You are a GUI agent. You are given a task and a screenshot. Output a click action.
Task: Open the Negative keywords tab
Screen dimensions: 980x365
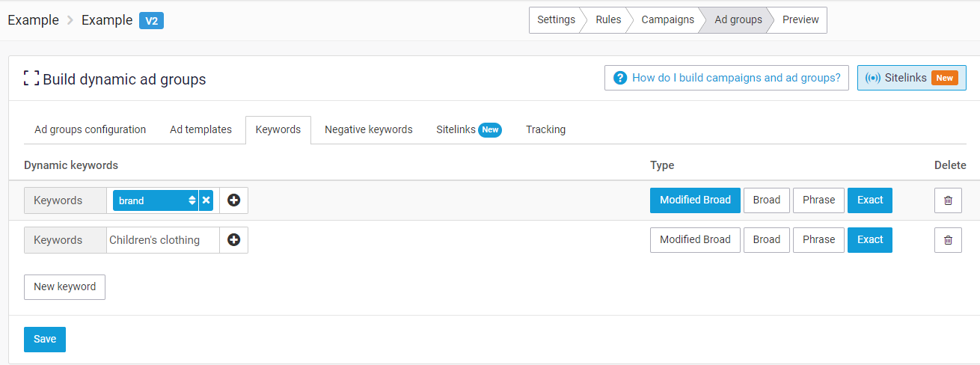click(368, 129)
